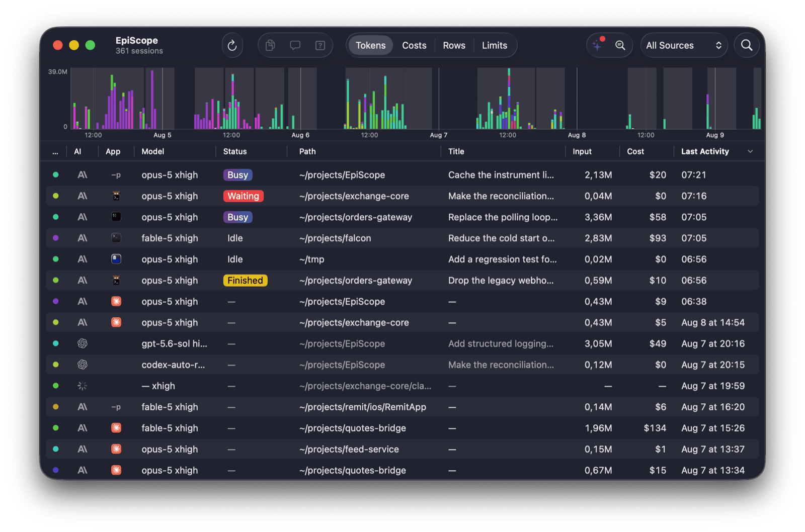Click the AI column header
This screenshot has width=805, height=532.
[x=77, y=152]
